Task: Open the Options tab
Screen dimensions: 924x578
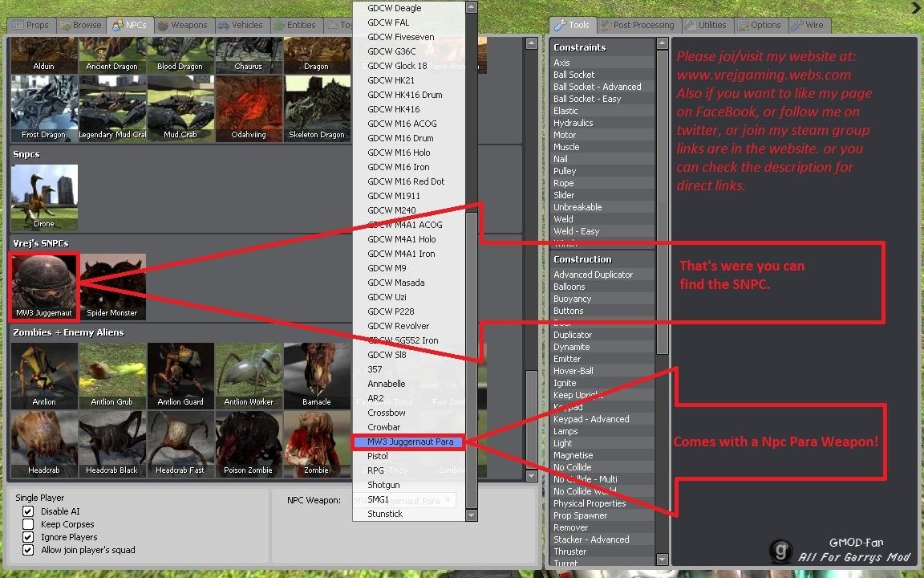Action: (760, 26)
